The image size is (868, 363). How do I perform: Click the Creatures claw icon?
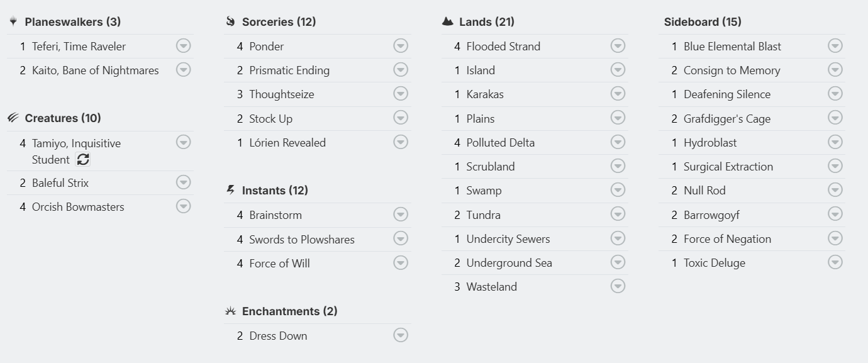[13, 118]
